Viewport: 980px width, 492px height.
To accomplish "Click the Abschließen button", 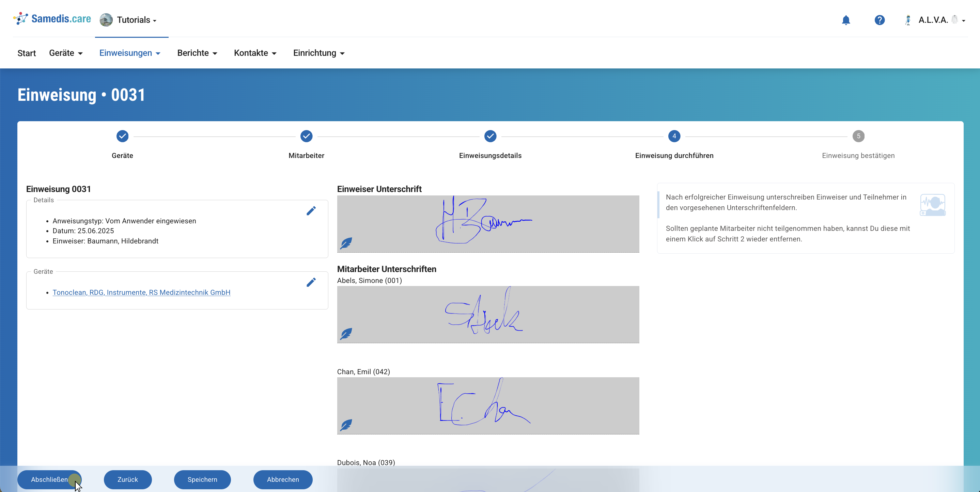I will pos(49,479).
